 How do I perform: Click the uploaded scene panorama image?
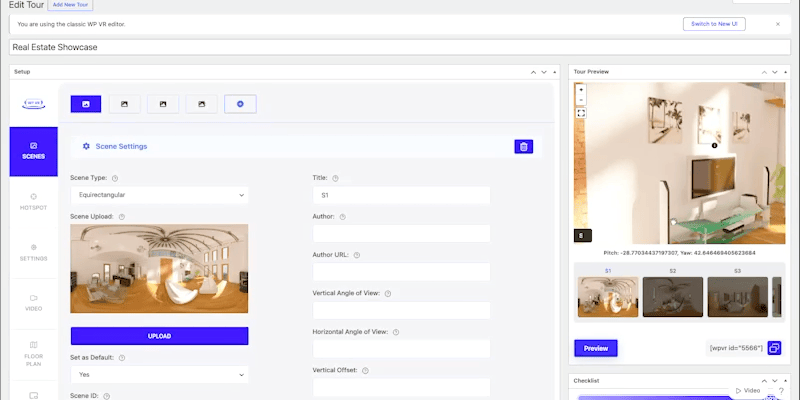tap(159, 268)
